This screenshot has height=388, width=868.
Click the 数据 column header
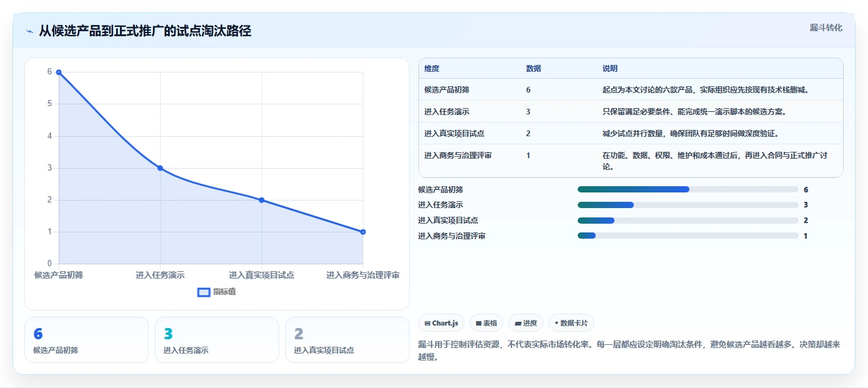coord(533,69)
